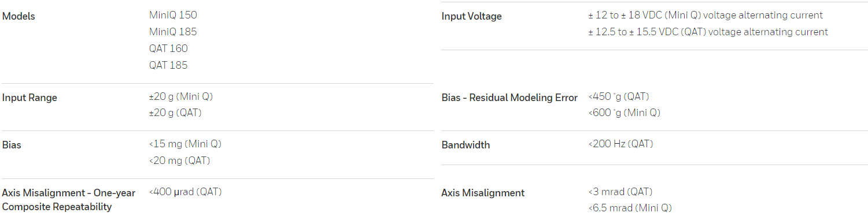The width and height of the screenshot is (868, 224).
Task: Click the Bandwidth label
Action: point(466,145)
